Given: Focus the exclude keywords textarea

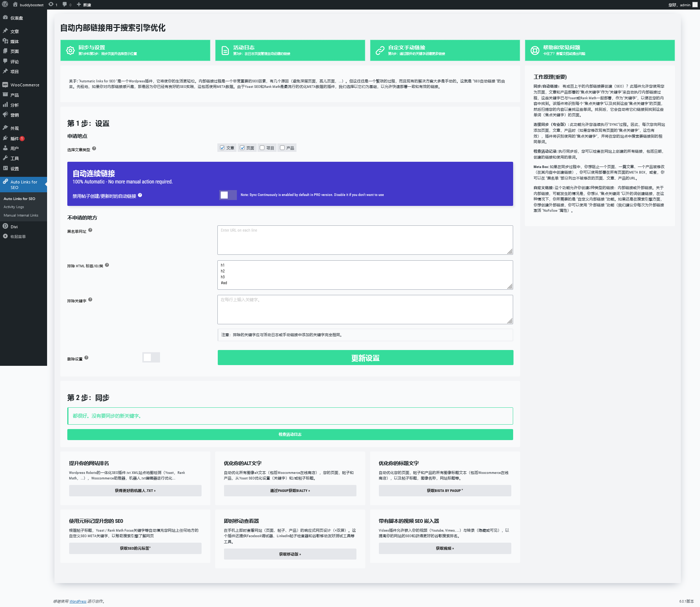Looking at the screenshot, I should click(x=365, y=310).
